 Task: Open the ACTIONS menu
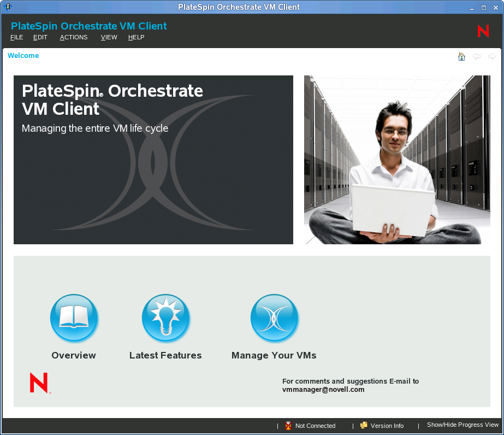[74, 37]
